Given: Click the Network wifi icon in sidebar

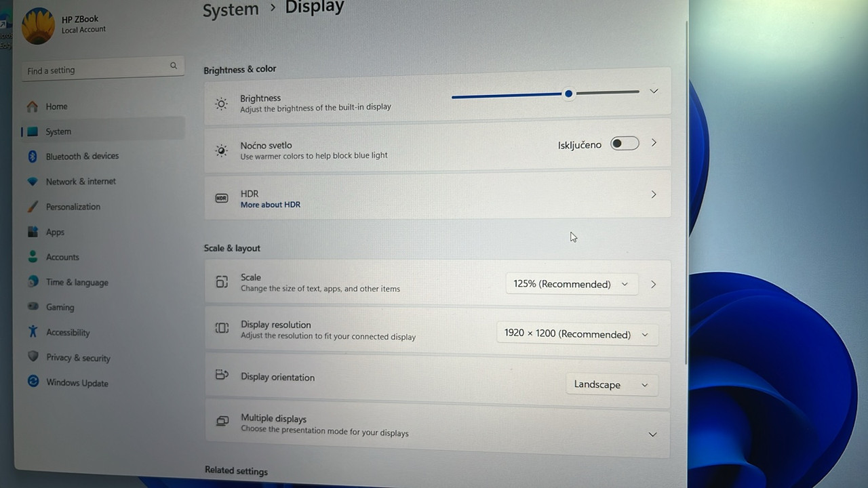Looking at the screenshot, I should coord(32,182).
